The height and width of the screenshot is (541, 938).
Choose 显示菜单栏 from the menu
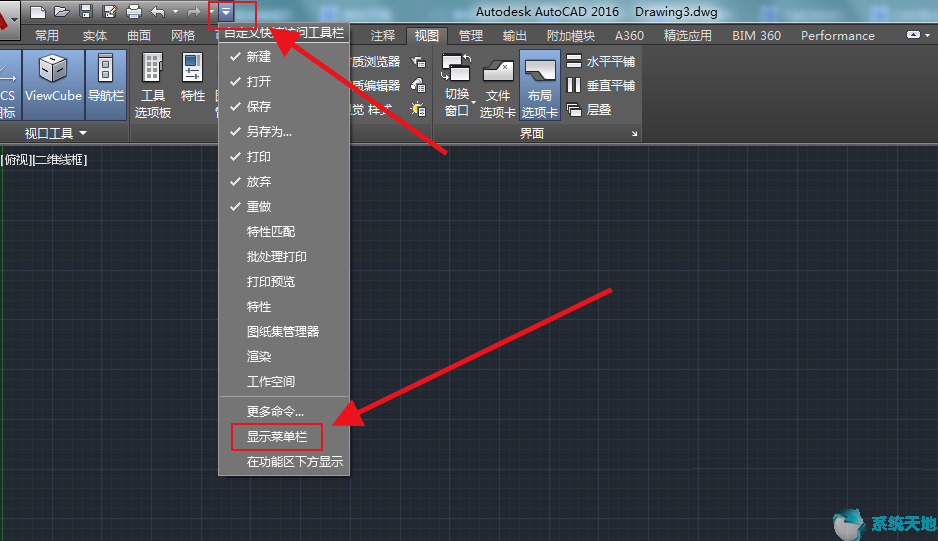coord(284,437)
